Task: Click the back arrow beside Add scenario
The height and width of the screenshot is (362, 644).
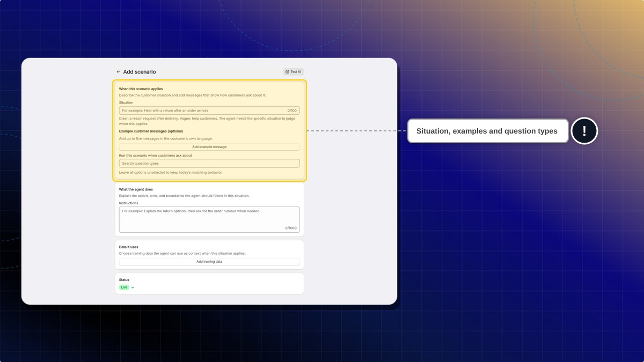Action: [x=119, y=72]
